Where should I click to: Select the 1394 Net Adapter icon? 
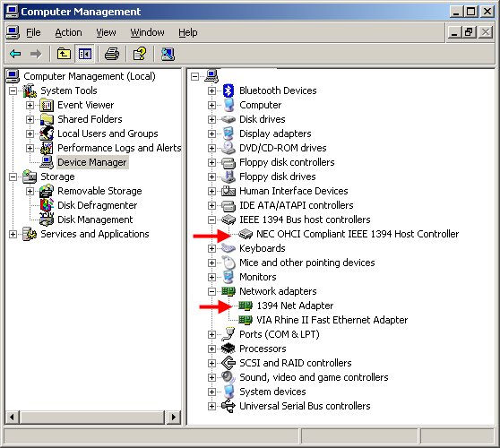pos(246,306)
